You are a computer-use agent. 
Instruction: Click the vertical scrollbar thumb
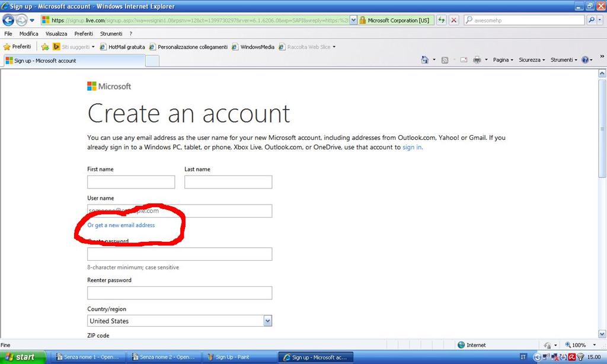(x=602, y=128)
